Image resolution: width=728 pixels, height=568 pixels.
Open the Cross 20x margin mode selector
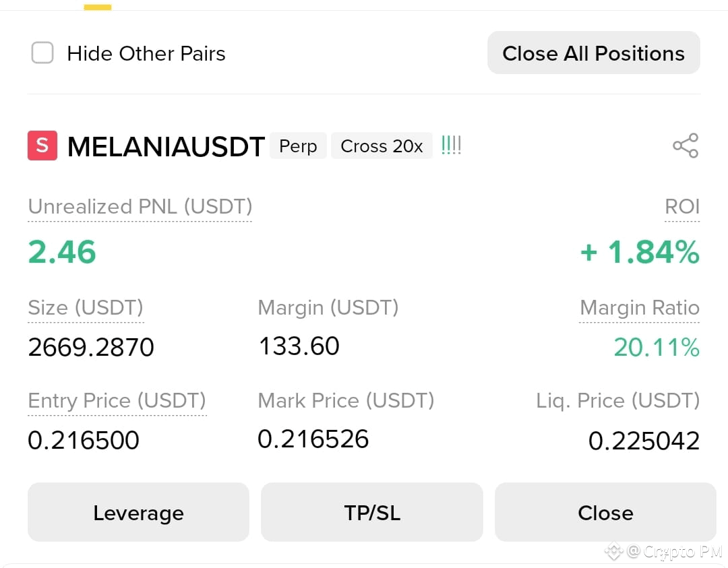(382, 146)
